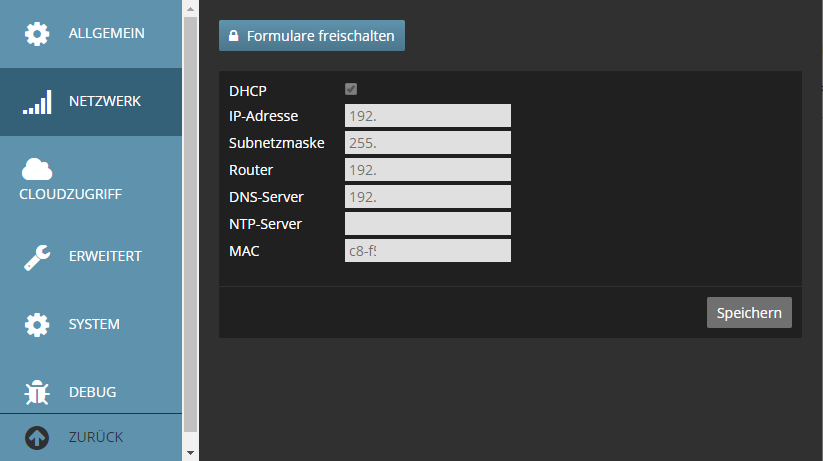Click Formulare freischalten button
Image resolution: width=823 pixels, height=461 pixels.
(312, 36)
